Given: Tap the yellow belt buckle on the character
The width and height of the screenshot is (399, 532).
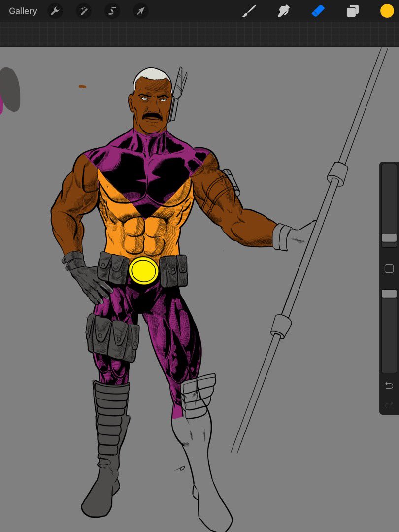Looking at the screenshot, I should [x=144, y=270].
